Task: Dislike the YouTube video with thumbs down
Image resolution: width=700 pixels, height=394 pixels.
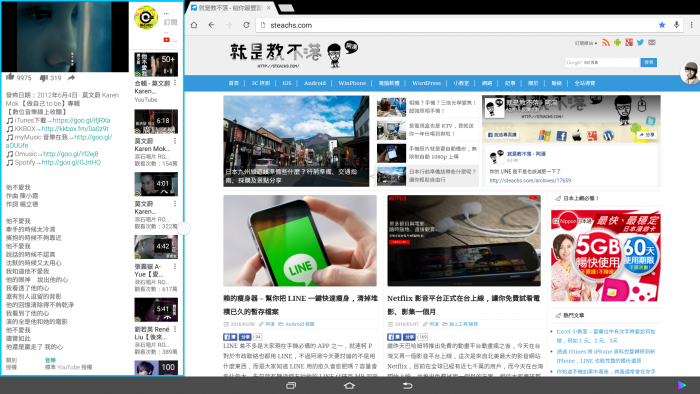Action: (43, 78)
